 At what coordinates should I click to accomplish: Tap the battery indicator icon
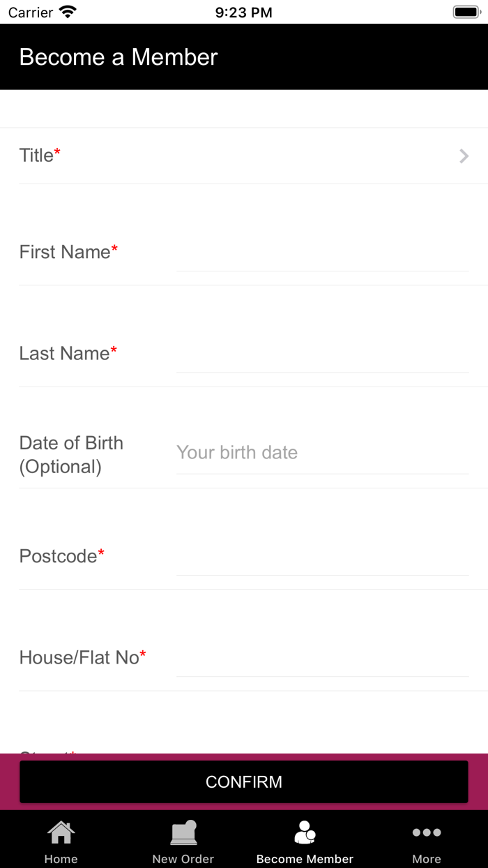(465, 12)
